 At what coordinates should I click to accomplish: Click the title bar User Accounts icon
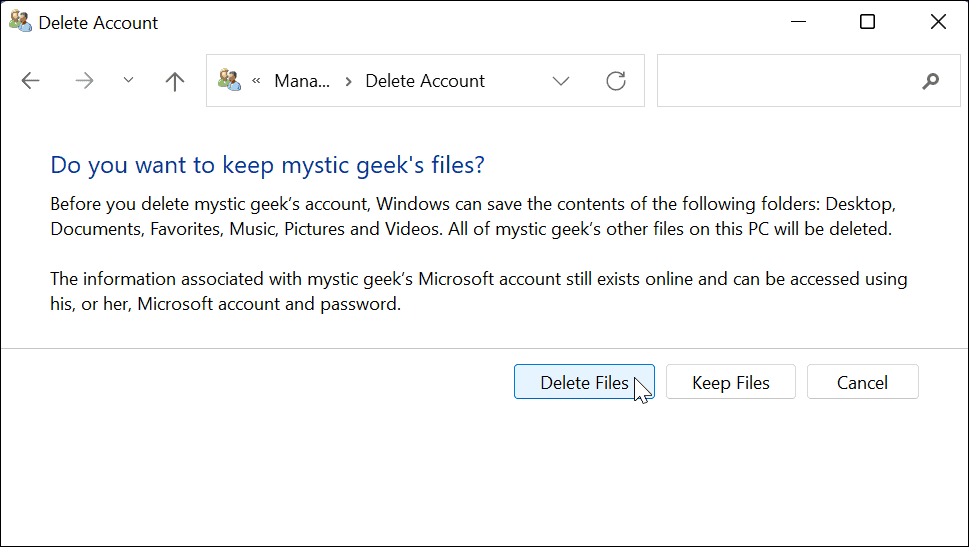click(19, 22)
